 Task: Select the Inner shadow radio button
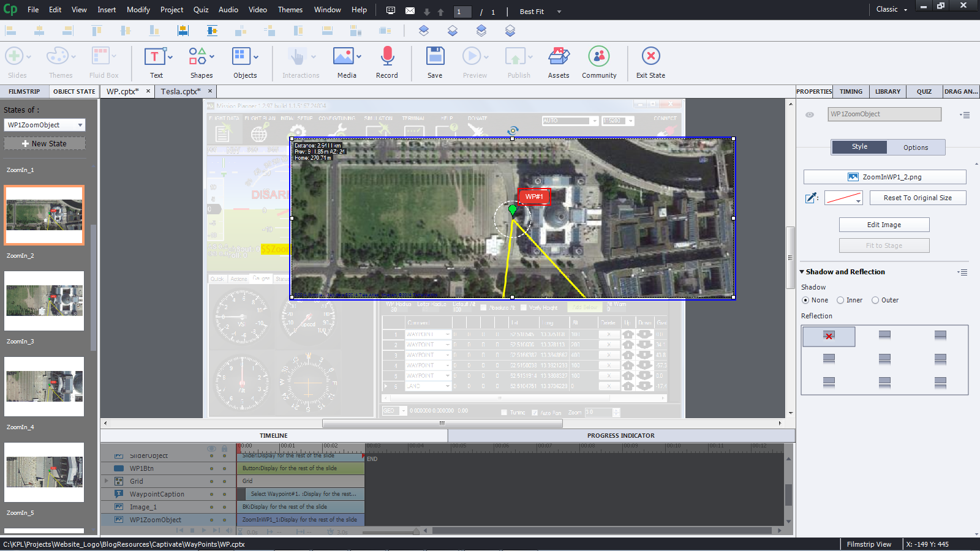pos(840,300)
